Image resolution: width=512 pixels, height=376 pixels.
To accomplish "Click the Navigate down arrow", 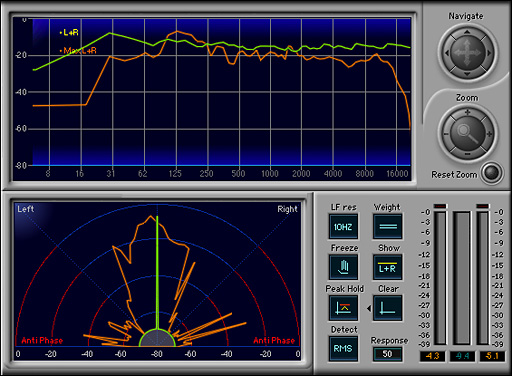I will [x=467, y=74].
